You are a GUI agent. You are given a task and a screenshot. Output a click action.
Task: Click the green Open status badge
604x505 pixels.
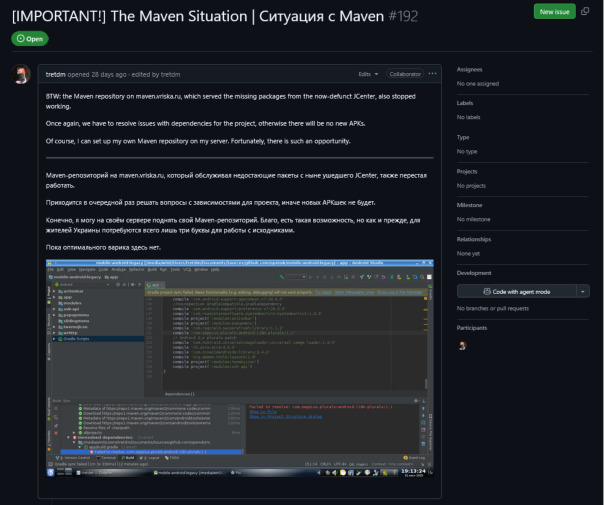point(31,38)
